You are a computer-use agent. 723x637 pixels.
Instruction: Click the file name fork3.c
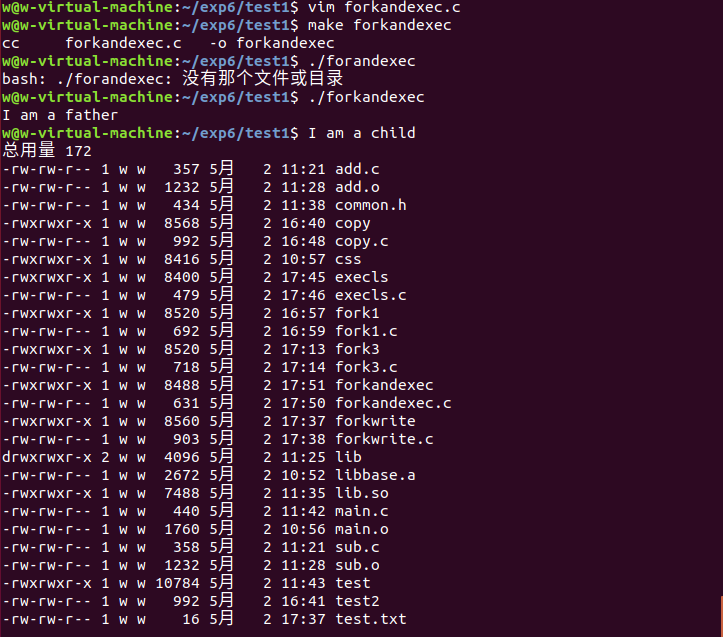pyautogui.click(x=366, y=367)
